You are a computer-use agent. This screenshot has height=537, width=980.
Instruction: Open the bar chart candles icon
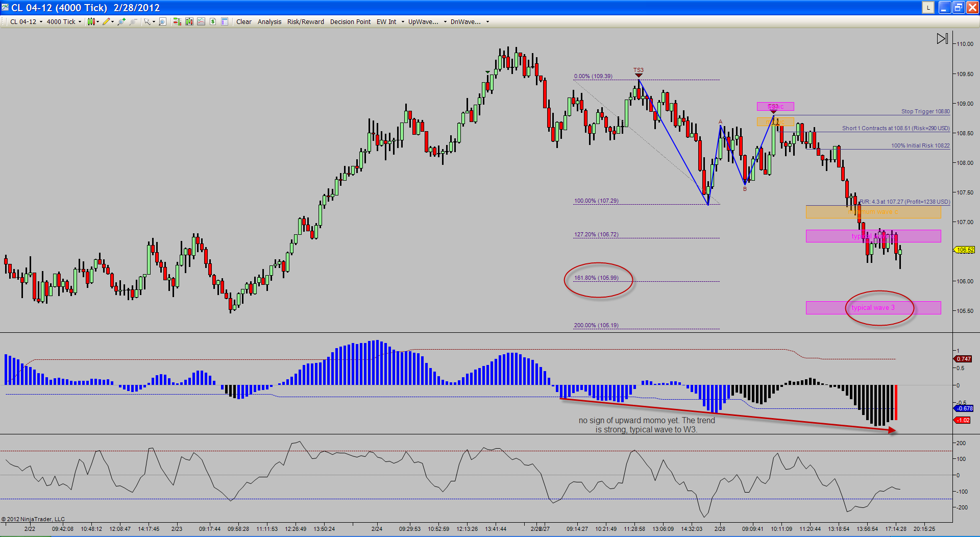point(189,21)
